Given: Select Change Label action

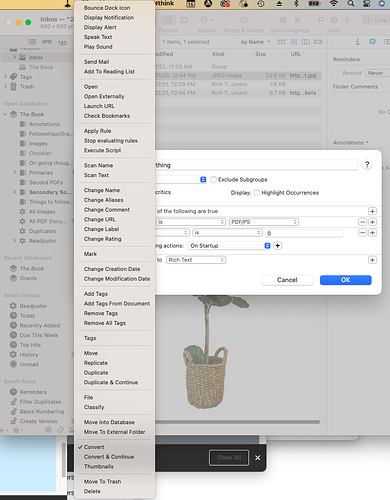Looking at the screenshot, I should click(x=101, y=229).
